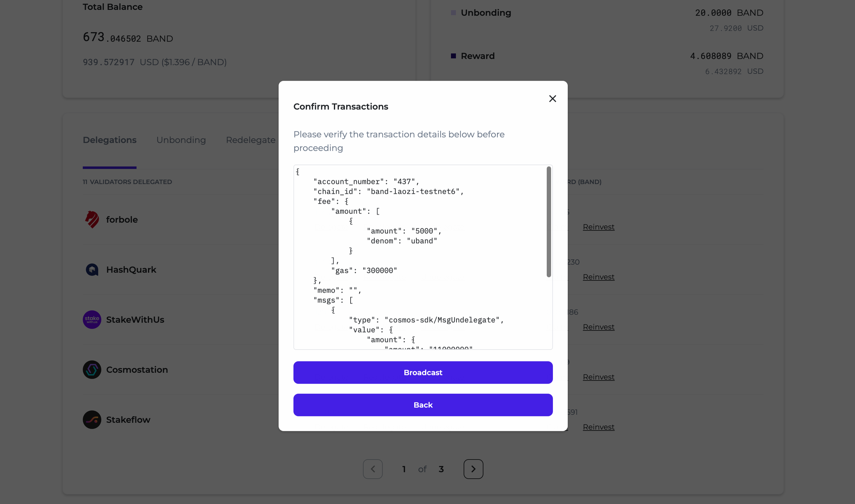Click Unbonding amount 20.0000 BAND
The height and width of the screenshot is (504, 855).
tap(729, 13)
